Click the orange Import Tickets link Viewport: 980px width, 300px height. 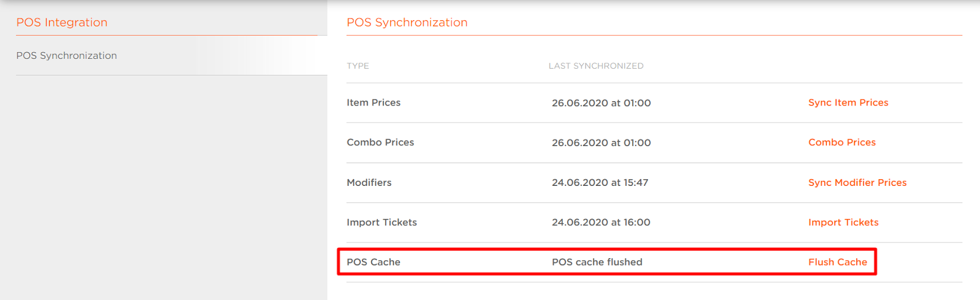[x=843, y=222]
